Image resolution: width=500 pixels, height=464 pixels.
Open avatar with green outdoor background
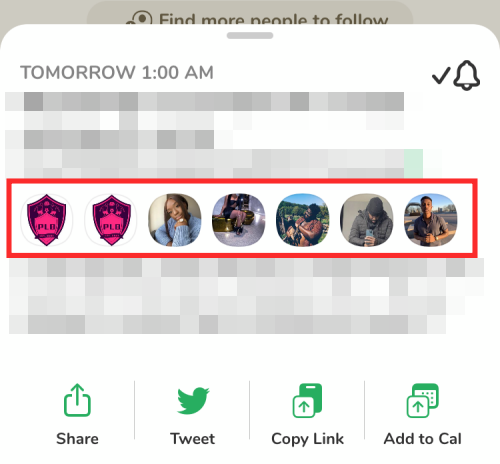click(x=303, y=220)
